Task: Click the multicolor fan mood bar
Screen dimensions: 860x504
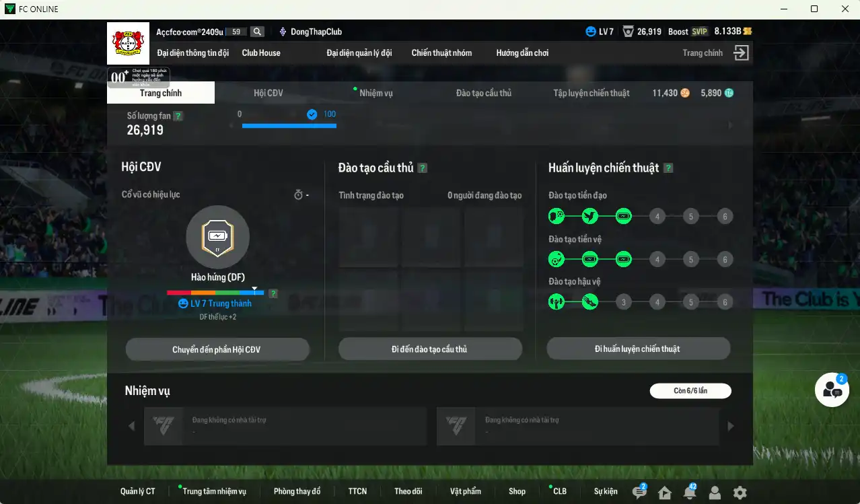Action: pyautogui.click(x=215, y=293)
